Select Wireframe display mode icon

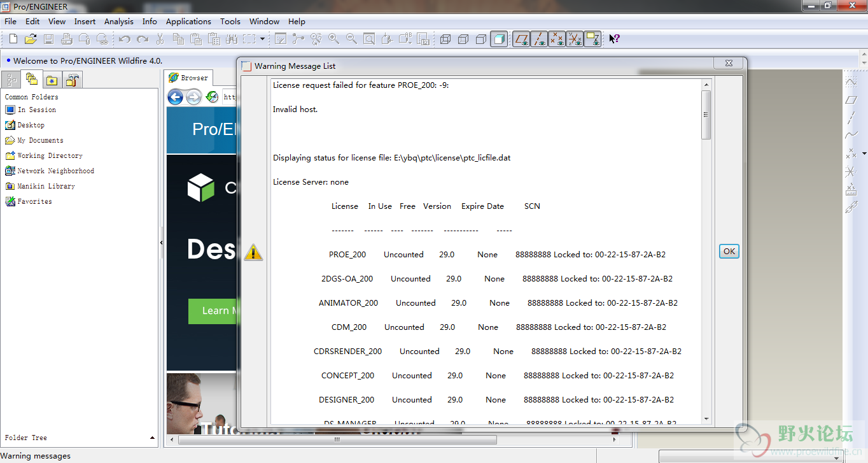pyautogui.click(x=445, y=39)
